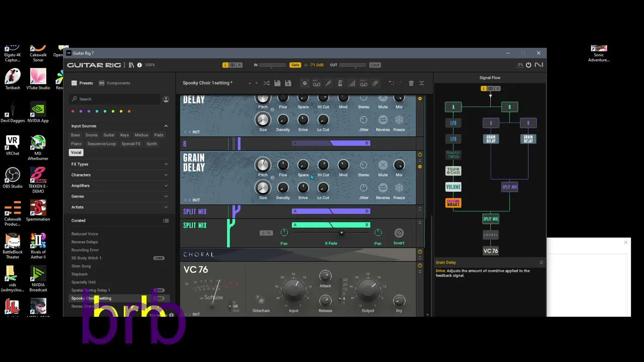This screenshot has height=362, width=644.
Task: Expand the Genres section
Action: pos(166,197)
